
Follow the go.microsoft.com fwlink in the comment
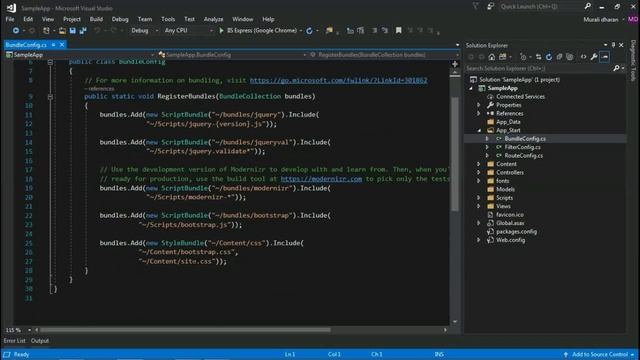[x=338, y=80]
